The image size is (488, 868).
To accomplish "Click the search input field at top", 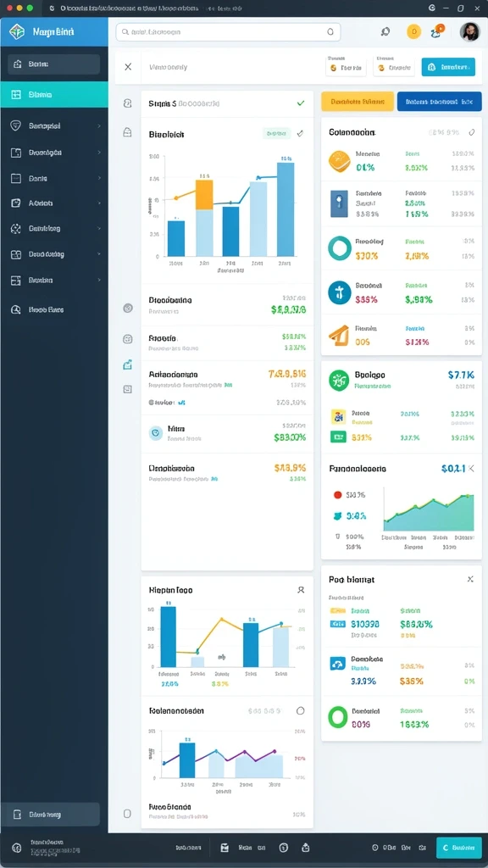I will point(228,32).
